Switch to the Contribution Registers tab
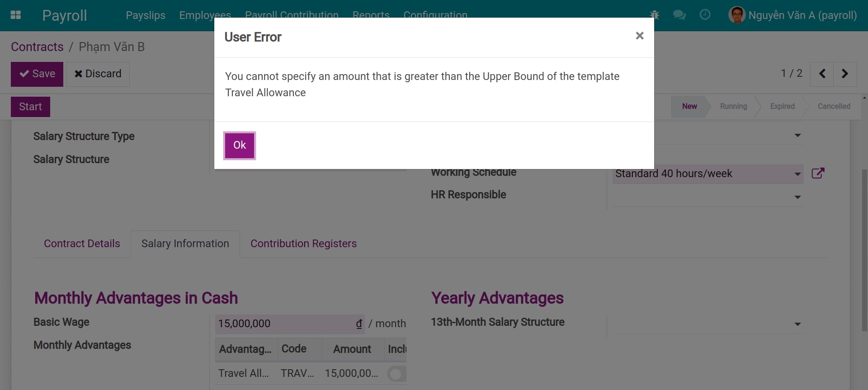 pyautogui.click(x=303, y=244)
